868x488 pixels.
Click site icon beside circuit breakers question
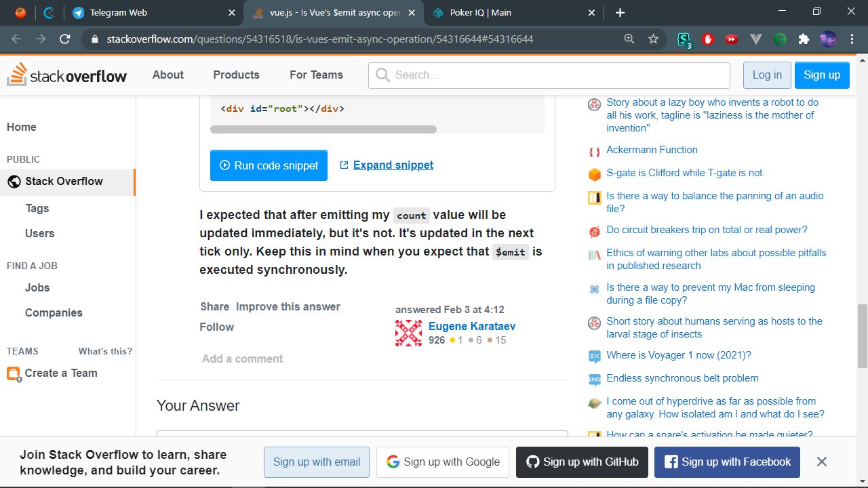click(x=594, y=232)
